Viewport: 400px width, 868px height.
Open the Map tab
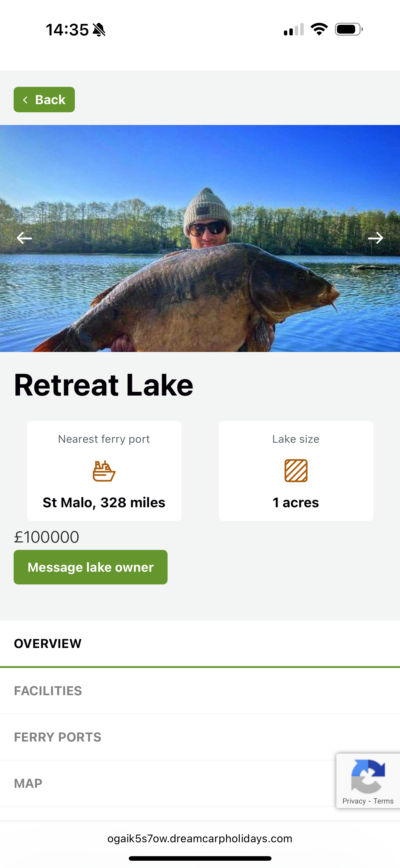pos(28,784)
